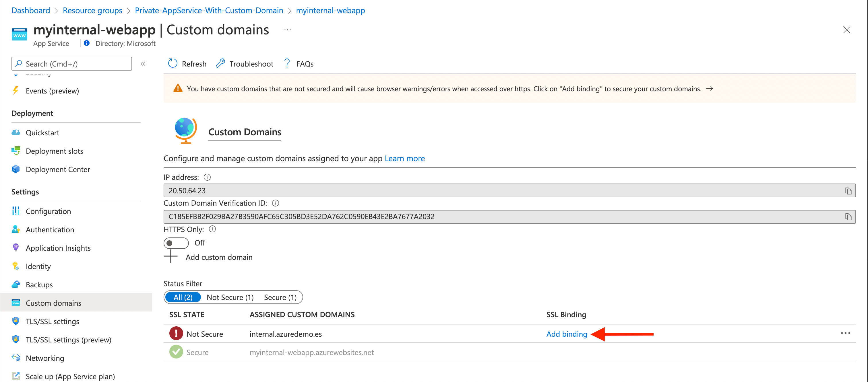Click the Custom Domain Verification ID field
The height and width of the screenshot is (382, 868).
[x=509, y=217]
